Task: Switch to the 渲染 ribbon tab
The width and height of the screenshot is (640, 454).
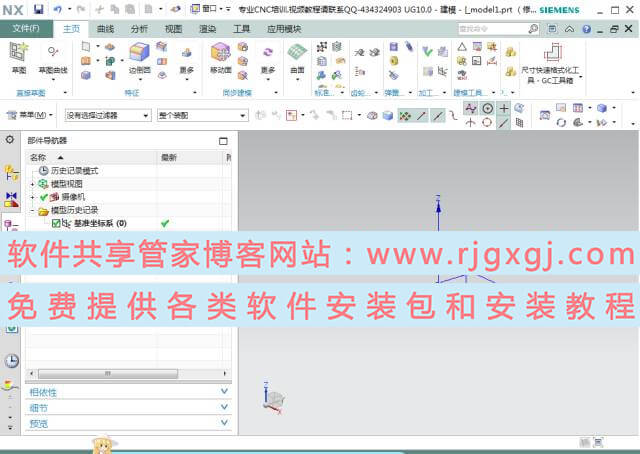Action: point(207,29)
